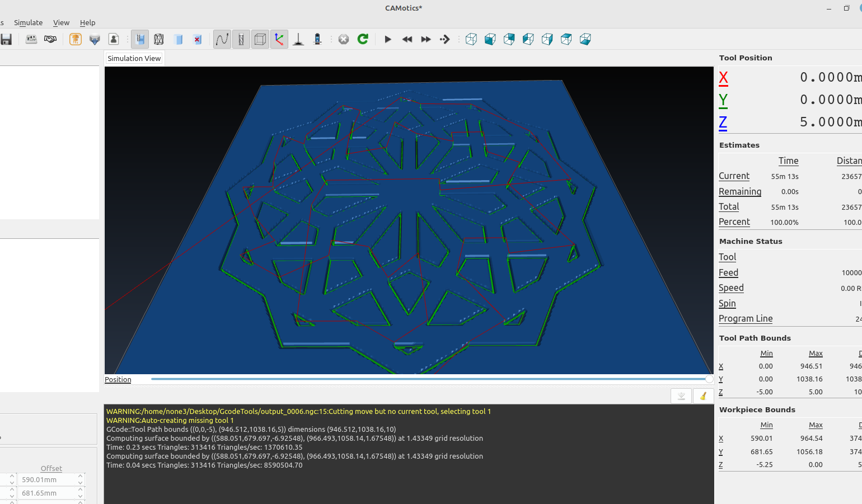The width and height of the screenshot is (862, 504).
Task: Toggle the cut workpiece surface view
Action: tap(140, 39)
